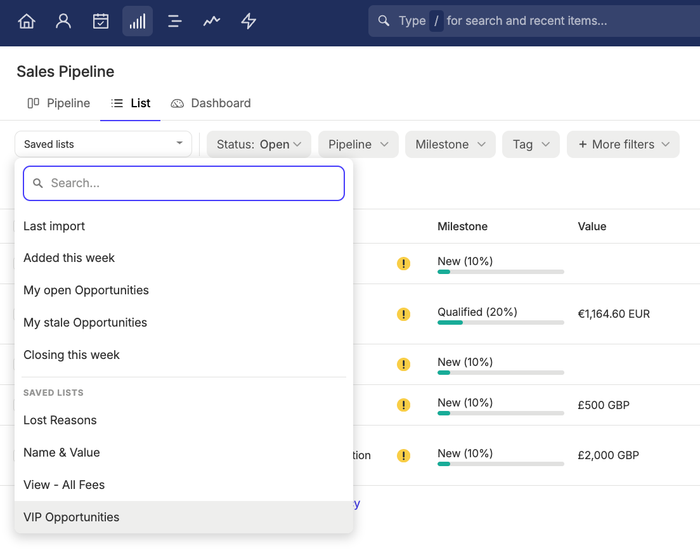Open the Reports line graph icon

(x=212, y=21)
